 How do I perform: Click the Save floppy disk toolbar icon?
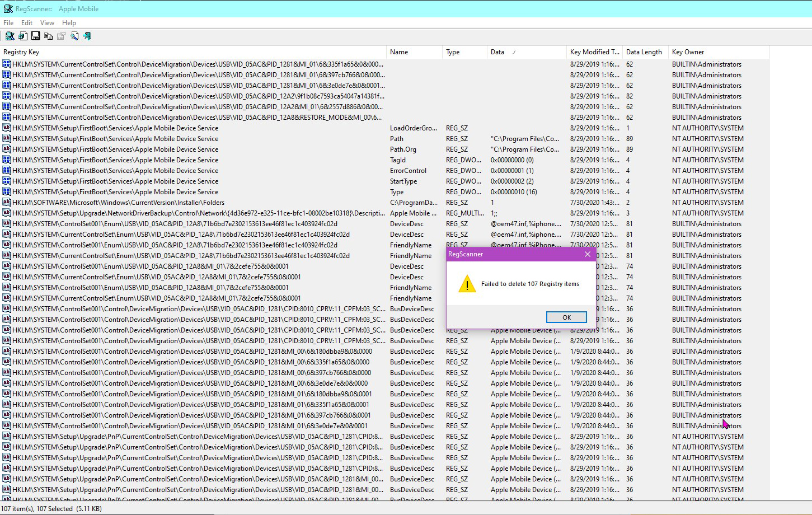36,36
